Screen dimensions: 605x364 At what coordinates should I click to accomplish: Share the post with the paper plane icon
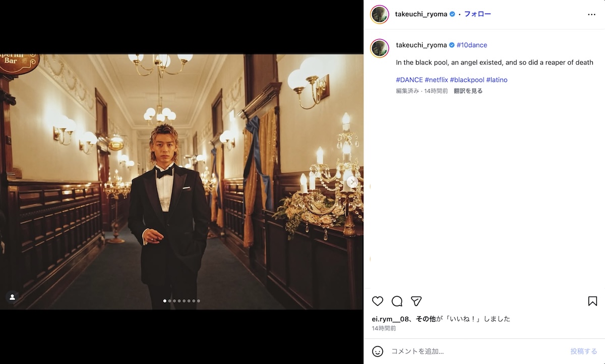coord(416,301)
